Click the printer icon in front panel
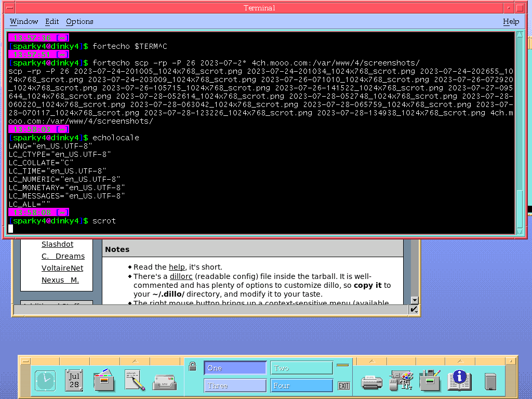 click(371, 382)
